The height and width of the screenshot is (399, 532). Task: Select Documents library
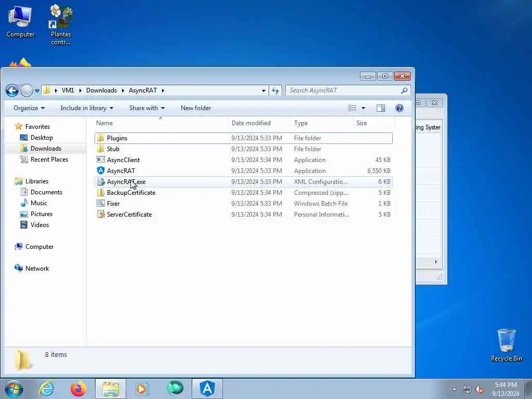point(46,192)
